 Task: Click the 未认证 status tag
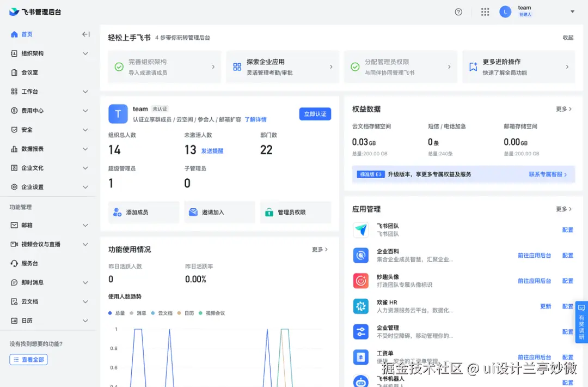pyautogui.click(x=160, y=109)
